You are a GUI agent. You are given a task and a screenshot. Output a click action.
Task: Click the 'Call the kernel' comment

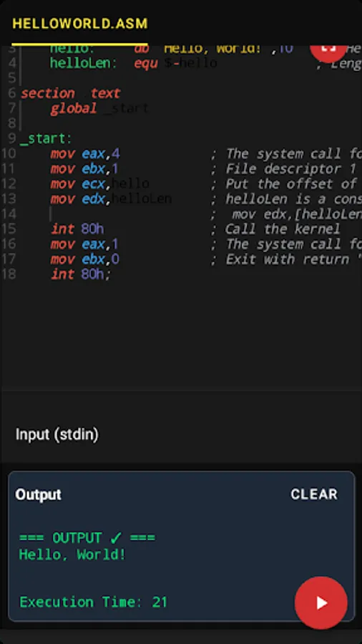283,229
